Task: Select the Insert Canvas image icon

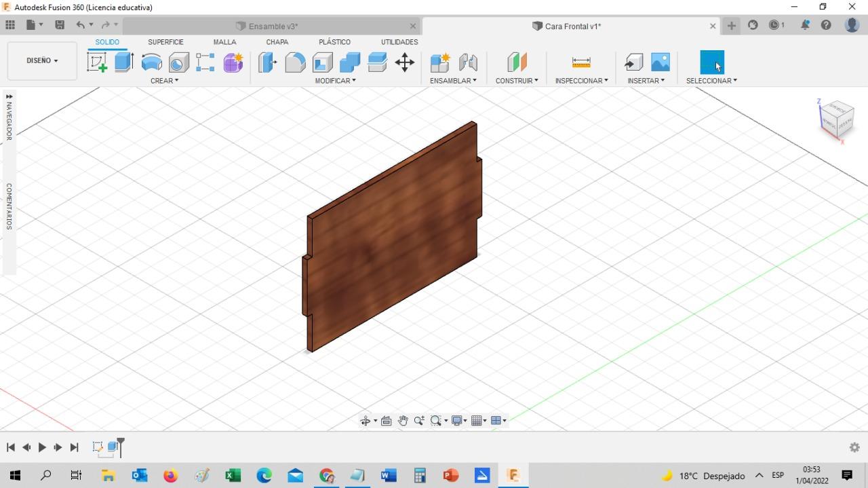Action: pyautogui.click(x=660, y=62)
